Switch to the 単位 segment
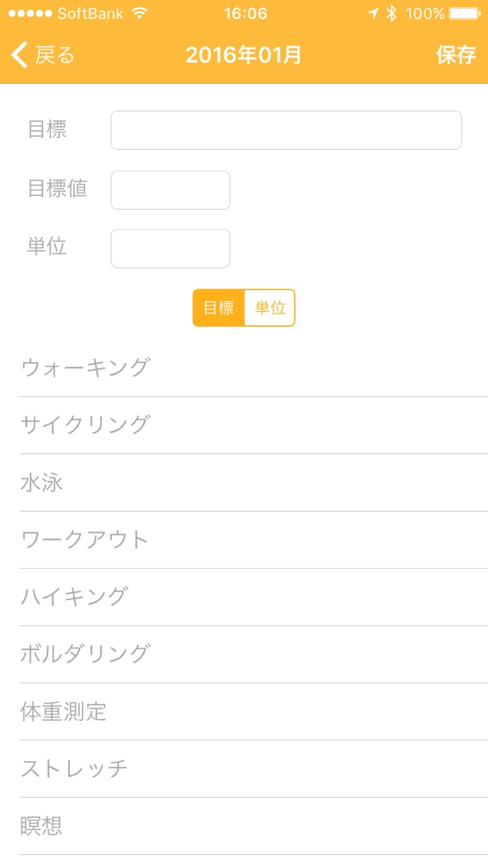Viewport: 488px width, 868px height. click(270, 308)
